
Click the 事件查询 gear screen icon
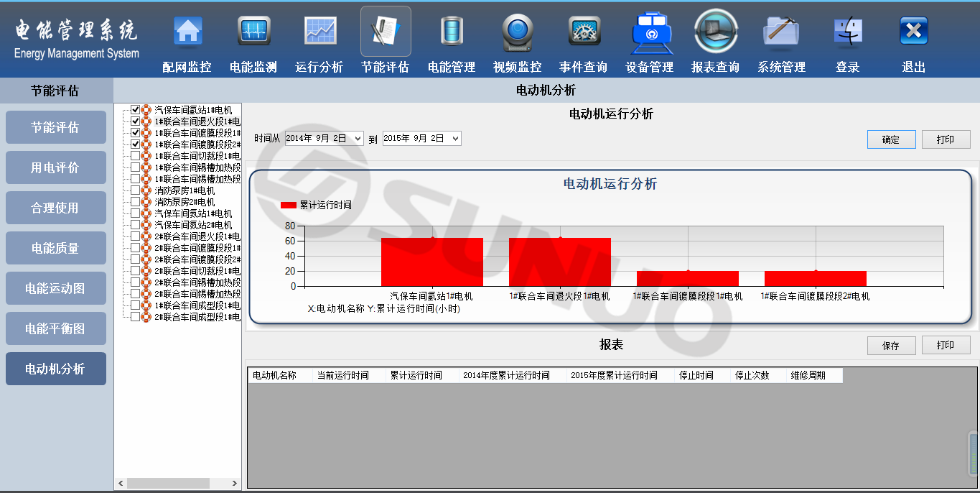pos(584,32)
